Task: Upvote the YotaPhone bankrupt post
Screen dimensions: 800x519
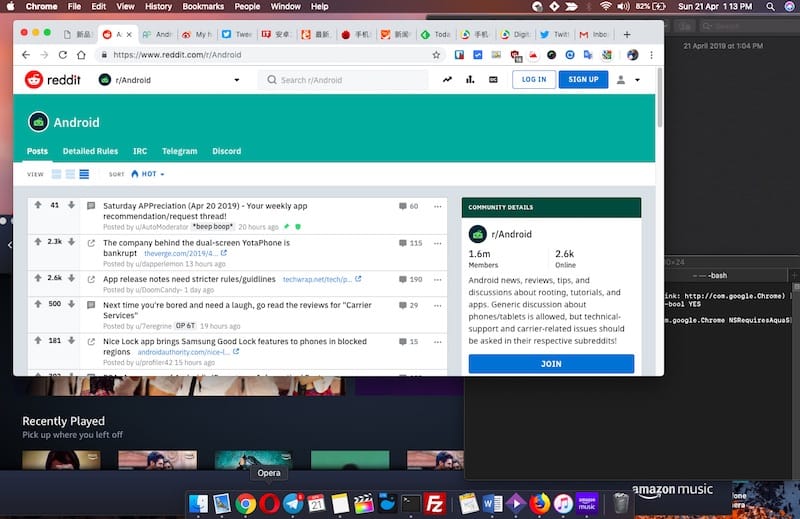Action: 38,242
